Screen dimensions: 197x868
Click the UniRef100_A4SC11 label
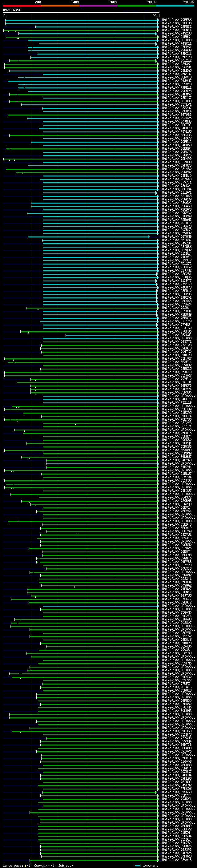(x=176, y=43)
